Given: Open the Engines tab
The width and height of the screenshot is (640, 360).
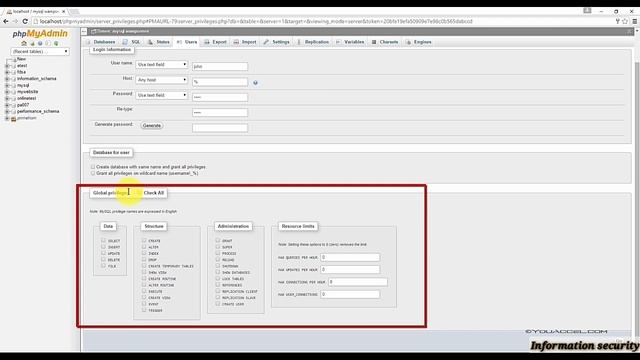Looking at the screenshot, I should 419,42.
